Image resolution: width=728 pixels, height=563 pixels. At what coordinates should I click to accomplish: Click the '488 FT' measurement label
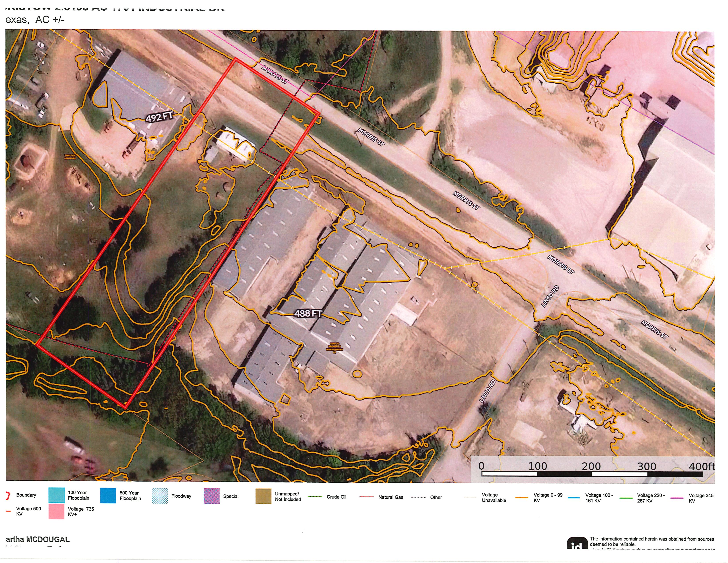(x=308, y=313)
